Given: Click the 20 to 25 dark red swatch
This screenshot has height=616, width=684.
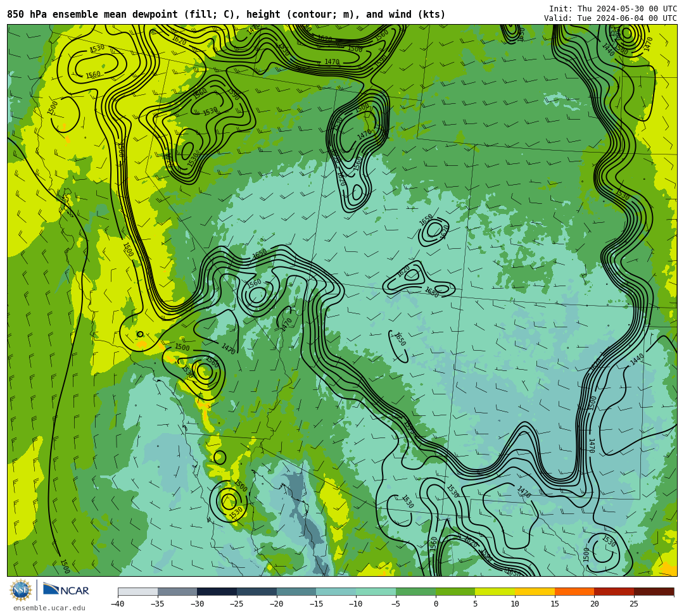Looking at the screenshot, I should point(614,591).
